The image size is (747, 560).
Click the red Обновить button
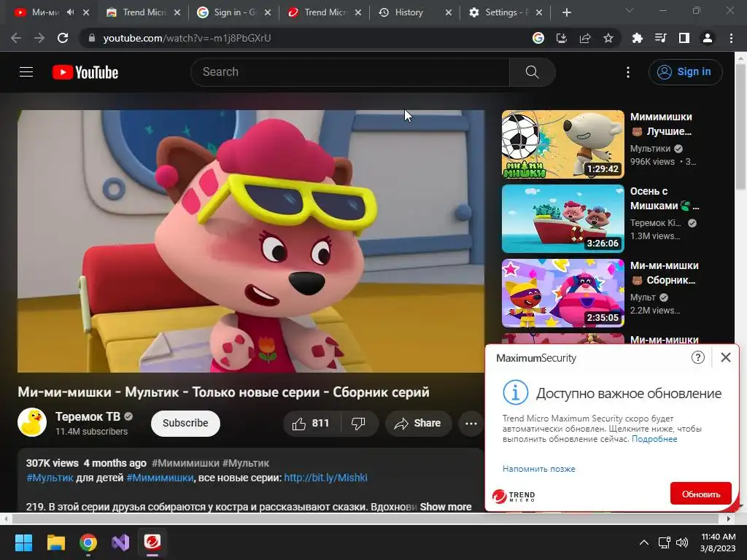coord(701,494)
